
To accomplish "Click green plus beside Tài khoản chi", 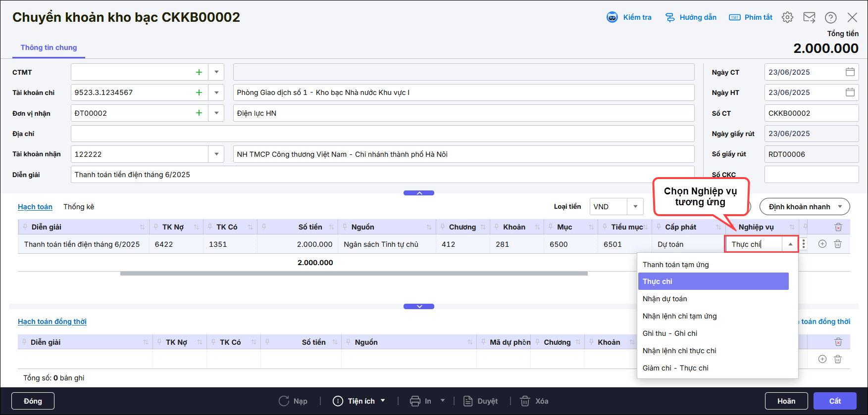I will (199, 92).
